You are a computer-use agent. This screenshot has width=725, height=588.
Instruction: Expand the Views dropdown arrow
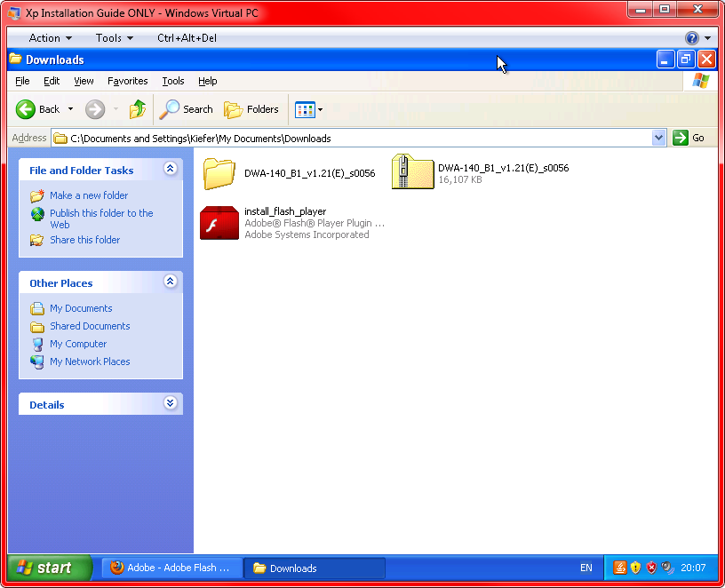point(321,109)
